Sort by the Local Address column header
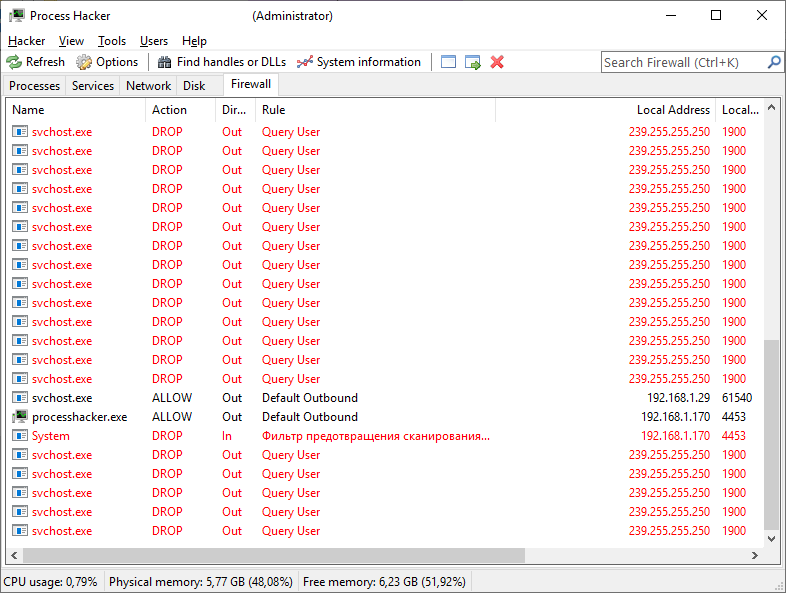 [673, 110]
